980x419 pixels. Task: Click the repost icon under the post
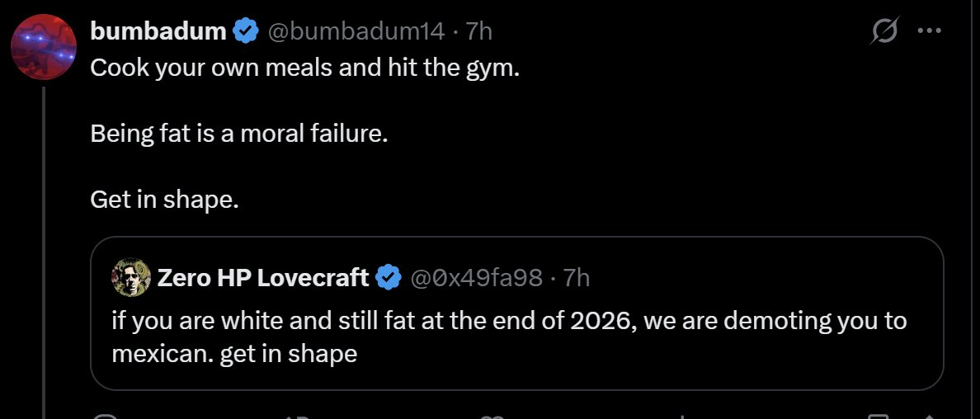tap(299, 416)
